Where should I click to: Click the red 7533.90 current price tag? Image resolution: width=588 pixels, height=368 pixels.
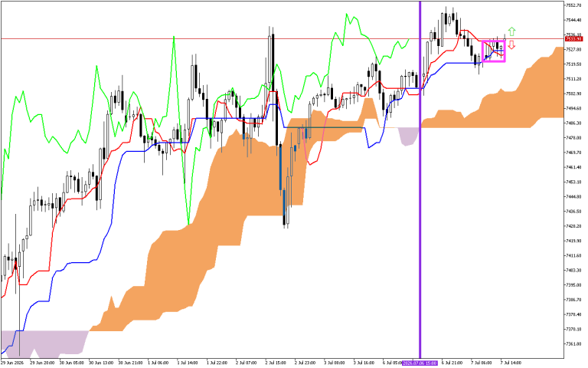tap(573, 38)
